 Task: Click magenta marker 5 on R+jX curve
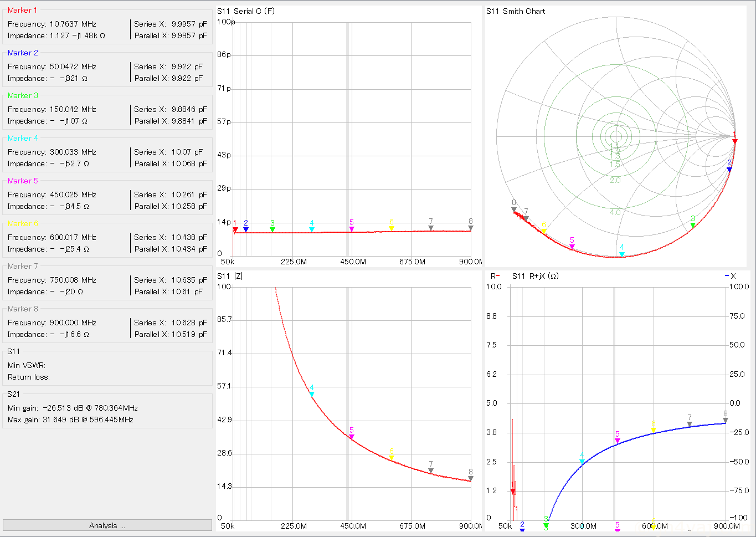point(618,441)
